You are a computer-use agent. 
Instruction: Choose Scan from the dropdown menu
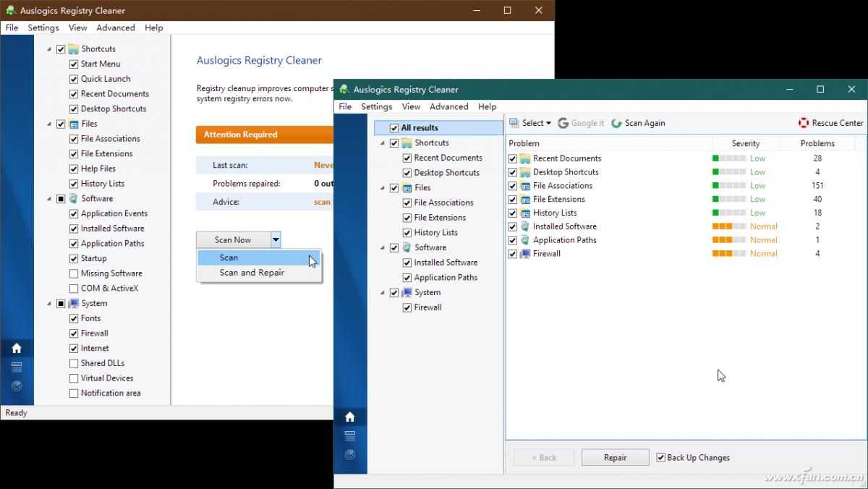[259, 258]
